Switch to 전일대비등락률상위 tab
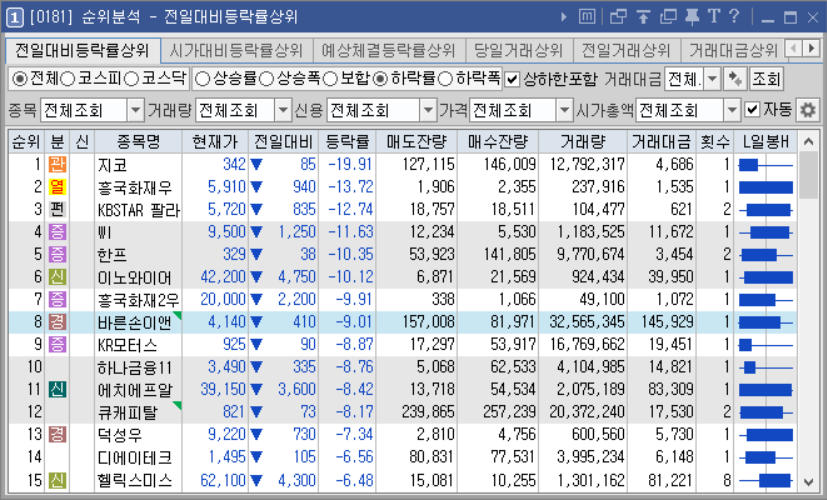827x500 pixels. (x=83, y=51)
